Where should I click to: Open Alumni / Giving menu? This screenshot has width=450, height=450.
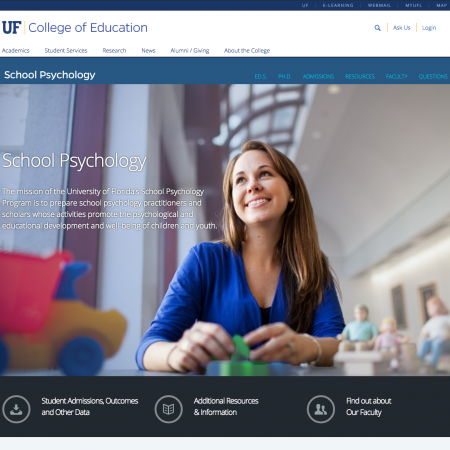pos(190,51)
